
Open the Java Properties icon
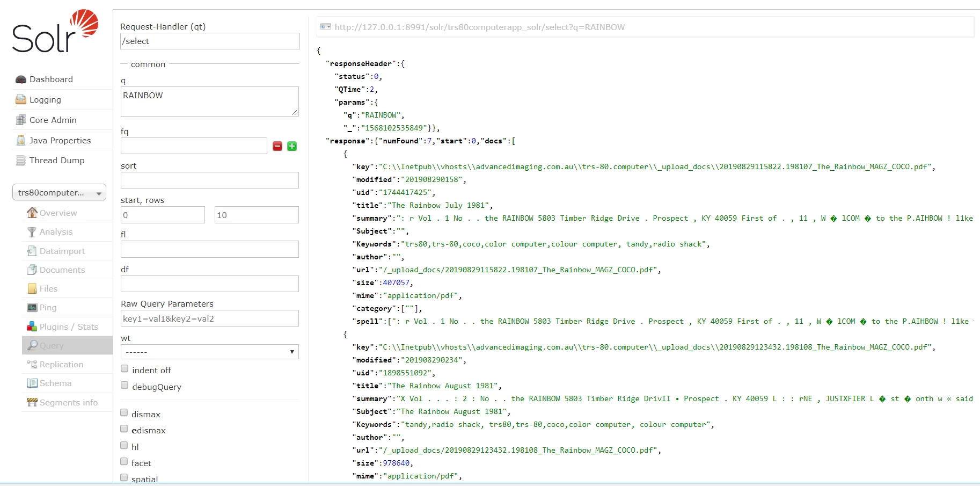pyautogui.click(x=21, y=140)
